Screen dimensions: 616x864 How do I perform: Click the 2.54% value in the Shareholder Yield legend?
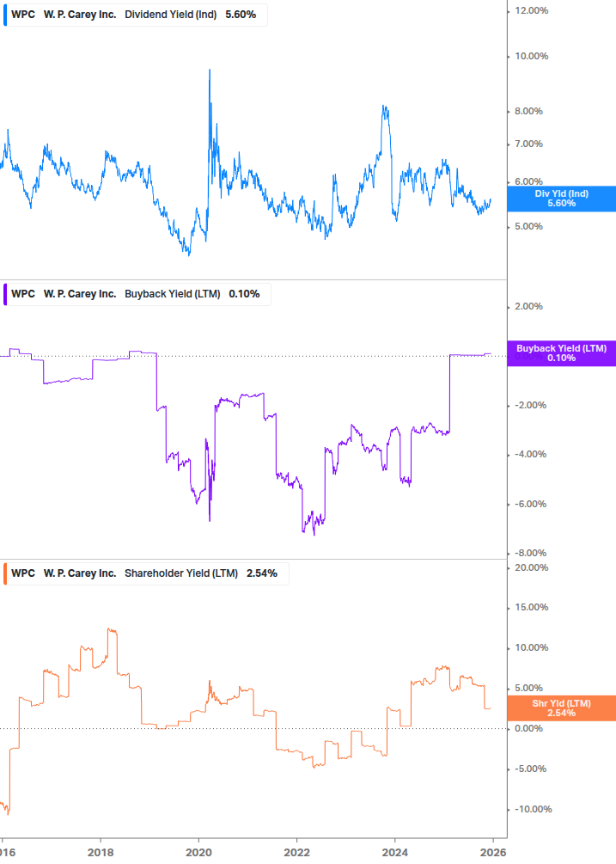(x=262, y=573)
